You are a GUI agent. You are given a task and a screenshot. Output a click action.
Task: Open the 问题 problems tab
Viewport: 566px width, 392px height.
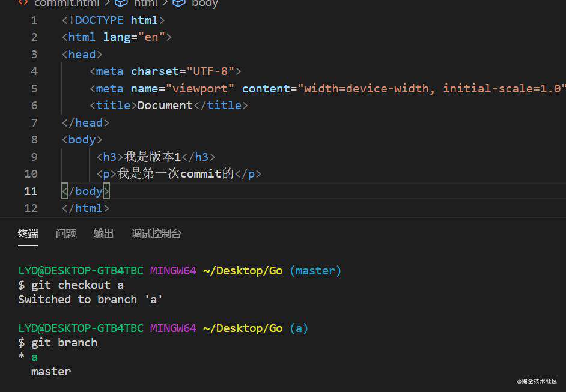[x=65, y=234]
